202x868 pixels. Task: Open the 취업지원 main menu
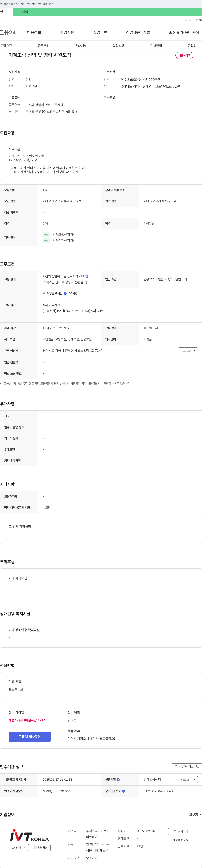(67, 32)
